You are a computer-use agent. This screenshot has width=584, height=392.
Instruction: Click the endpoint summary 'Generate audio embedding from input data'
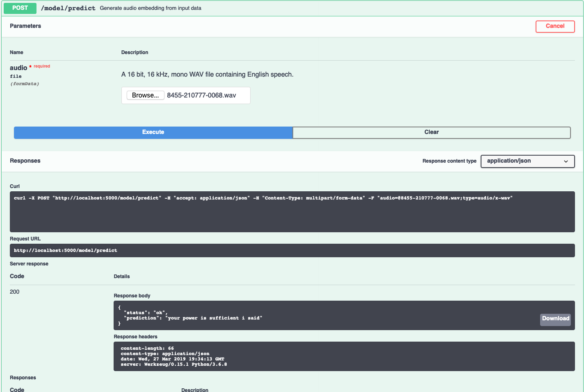151,8
